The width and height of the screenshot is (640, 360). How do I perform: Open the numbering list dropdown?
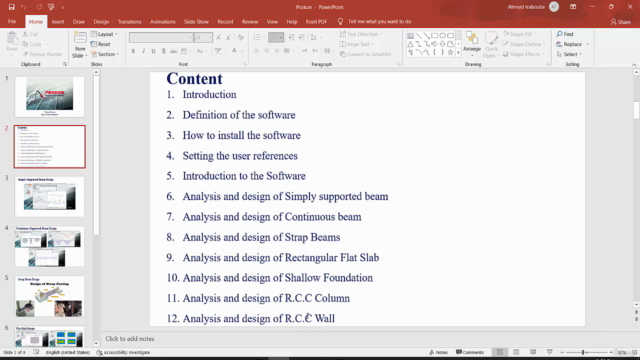[x=281, y=38]
